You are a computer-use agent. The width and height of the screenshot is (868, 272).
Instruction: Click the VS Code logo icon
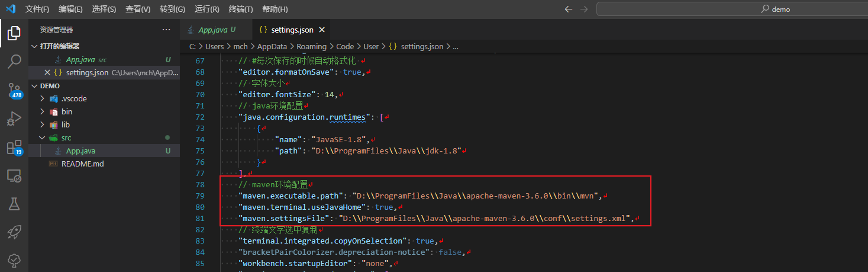10,9
